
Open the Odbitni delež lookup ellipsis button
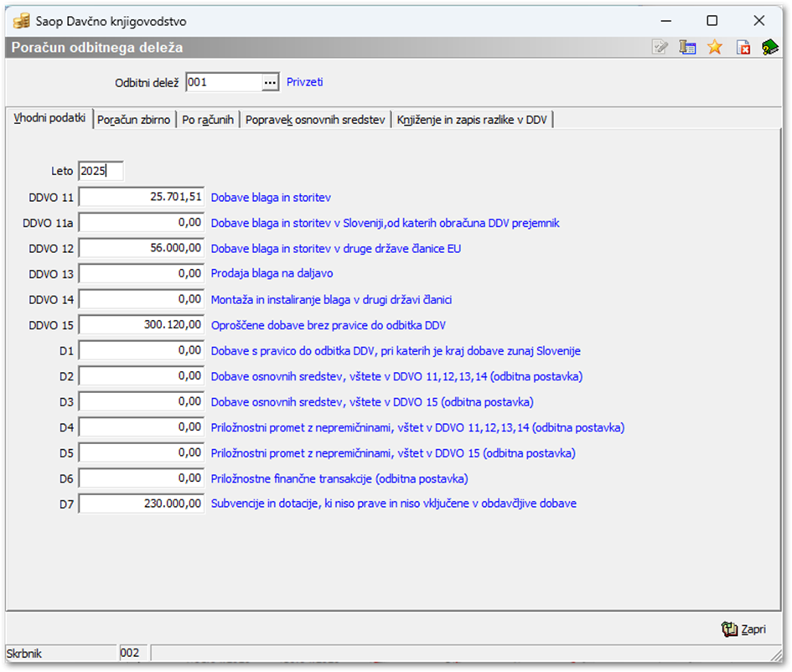click(x=270, y=82)
